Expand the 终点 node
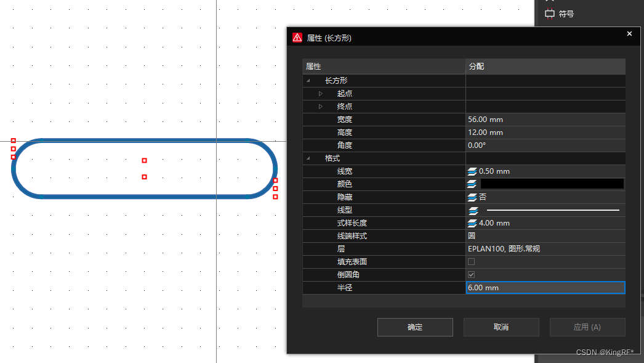 coord(320,107)
